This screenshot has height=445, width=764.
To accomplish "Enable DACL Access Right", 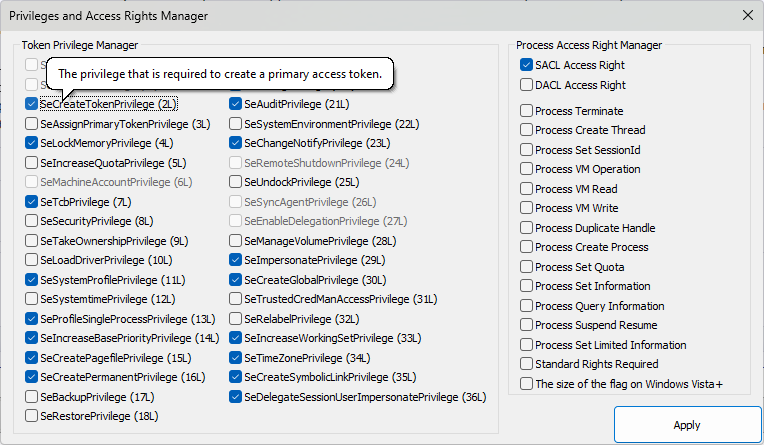I will click(527, 85).
